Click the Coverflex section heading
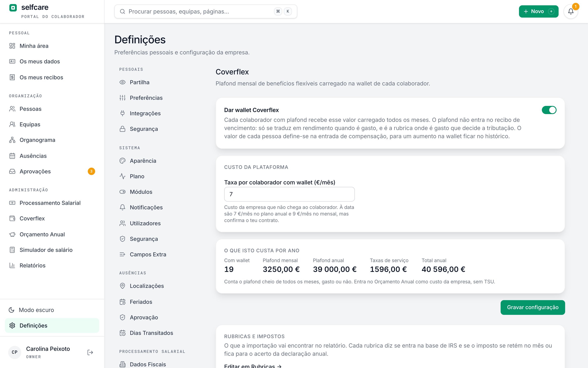Screen dimensions: 588x368 coord(232,72)
